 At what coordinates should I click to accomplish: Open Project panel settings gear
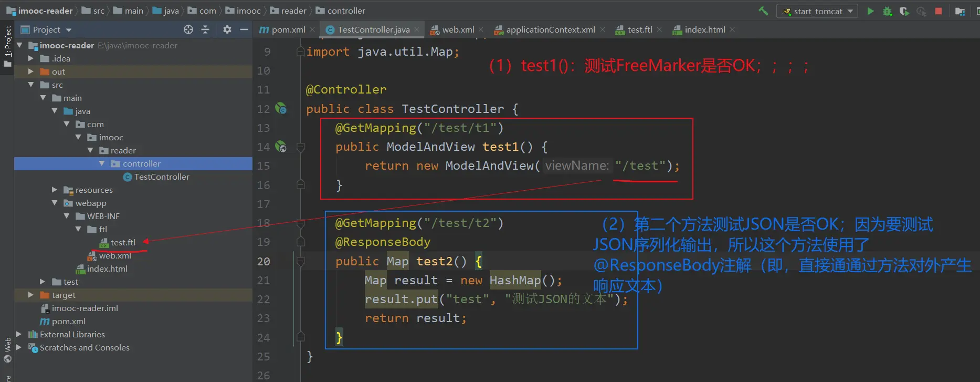(x=227, y=30)
